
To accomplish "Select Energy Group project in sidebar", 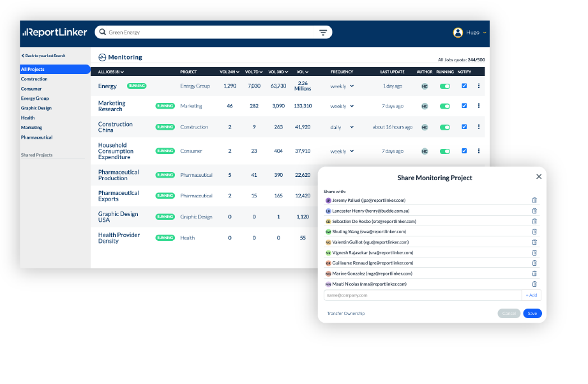I will [35, 98].
